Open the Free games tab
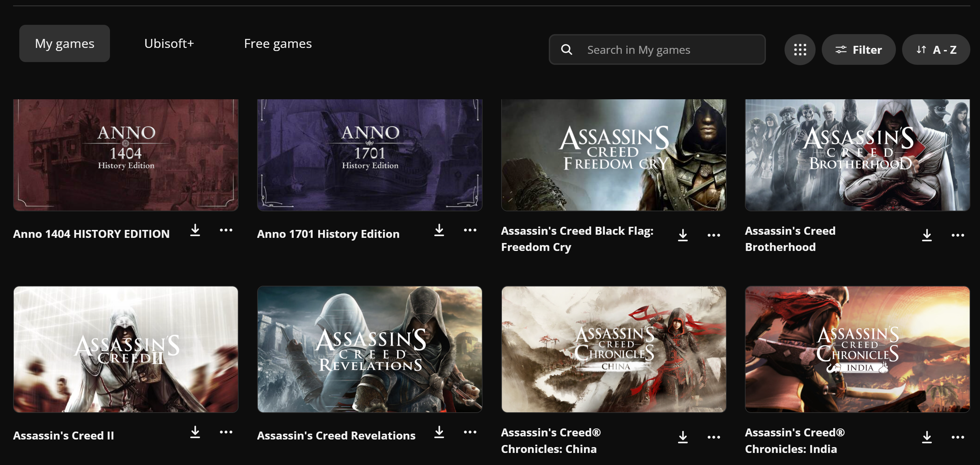980x465 pixels. click(278, 43)
